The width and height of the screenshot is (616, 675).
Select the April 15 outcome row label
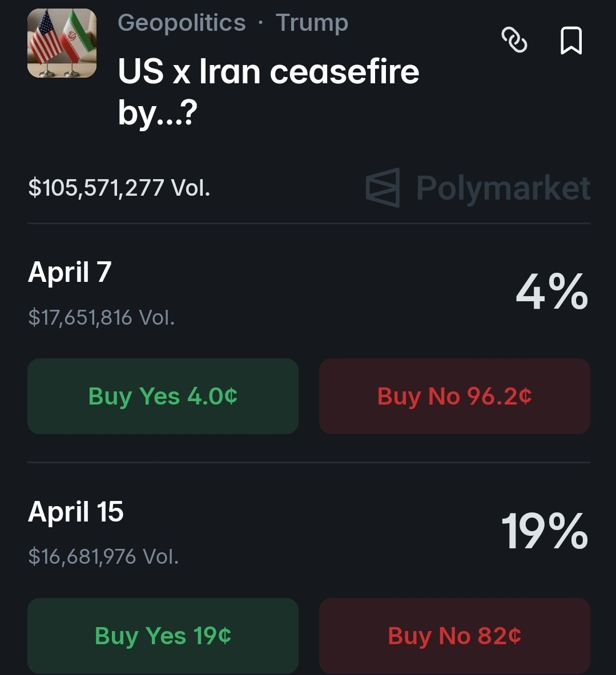click(x=76, y=512)
